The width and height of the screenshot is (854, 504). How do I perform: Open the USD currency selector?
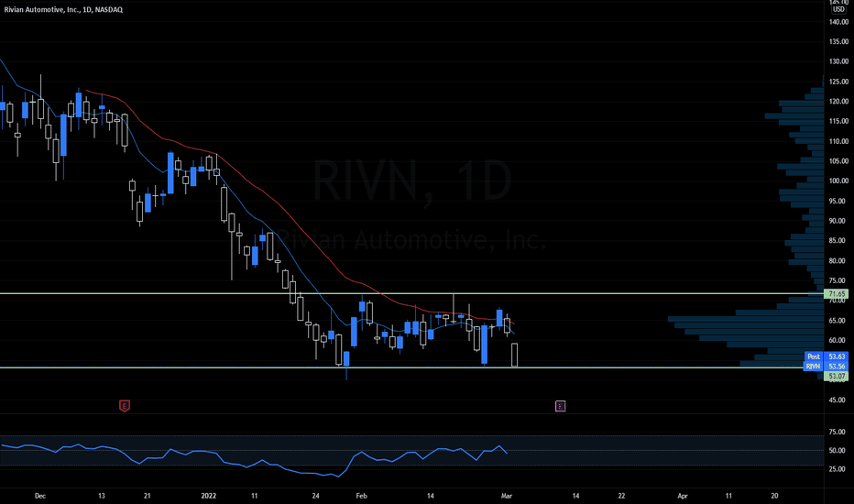point(838,9)
